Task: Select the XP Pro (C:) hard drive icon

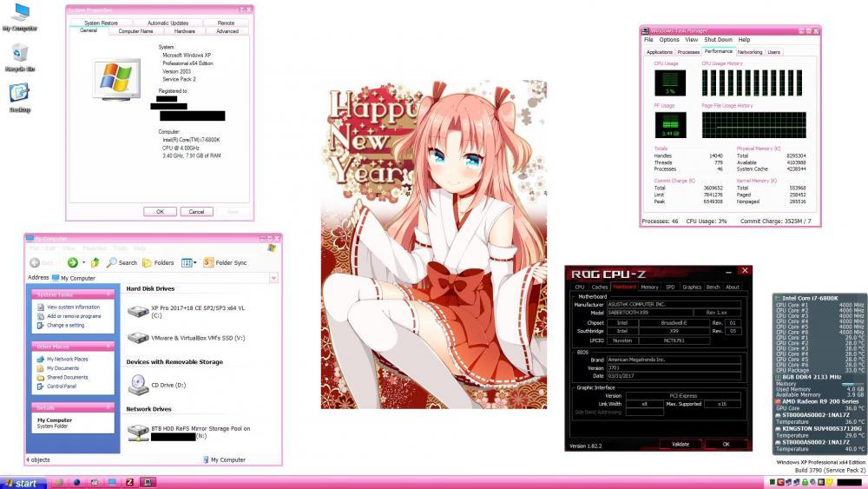Action: click(x=138, y=311)
